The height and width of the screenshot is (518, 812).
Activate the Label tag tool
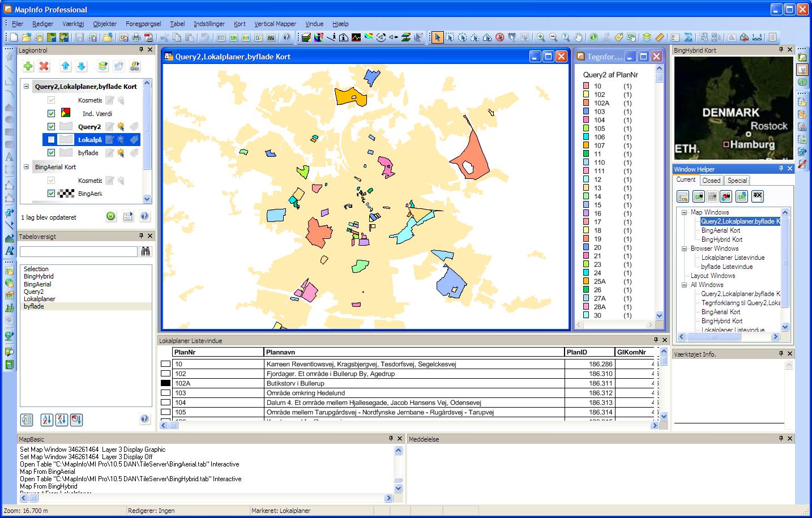tap(619, 37)
